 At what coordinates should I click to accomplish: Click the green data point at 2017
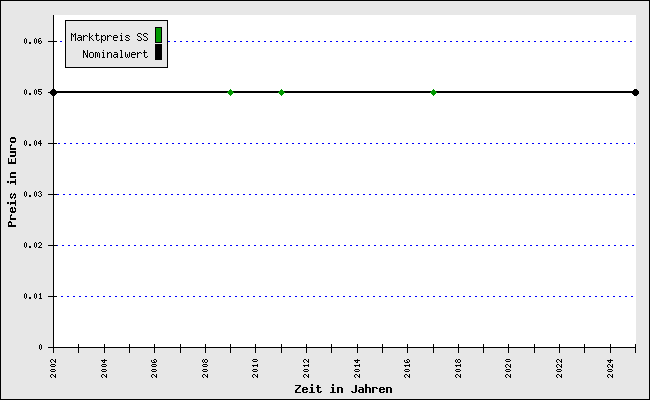(433, 92)
